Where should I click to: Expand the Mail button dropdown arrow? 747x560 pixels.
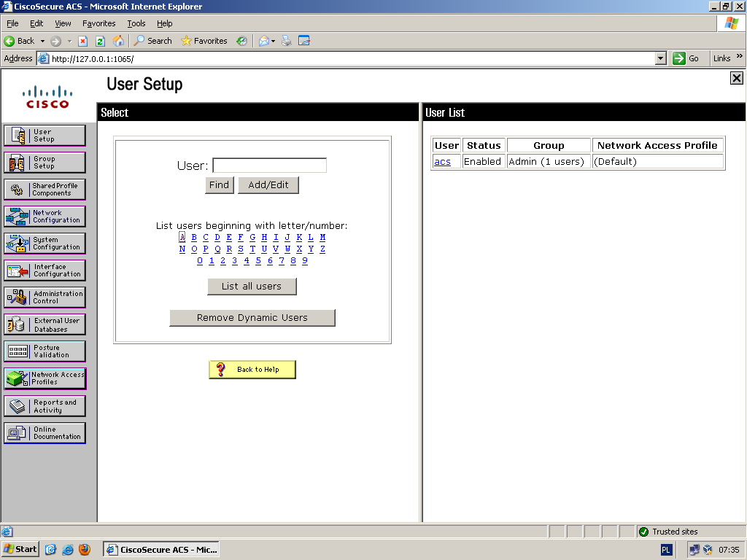273,42
